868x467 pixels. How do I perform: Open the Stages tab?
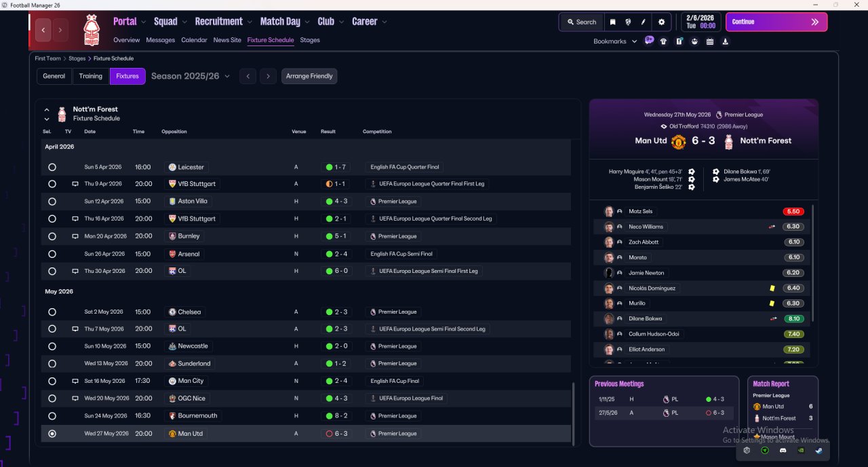(310, 40)
